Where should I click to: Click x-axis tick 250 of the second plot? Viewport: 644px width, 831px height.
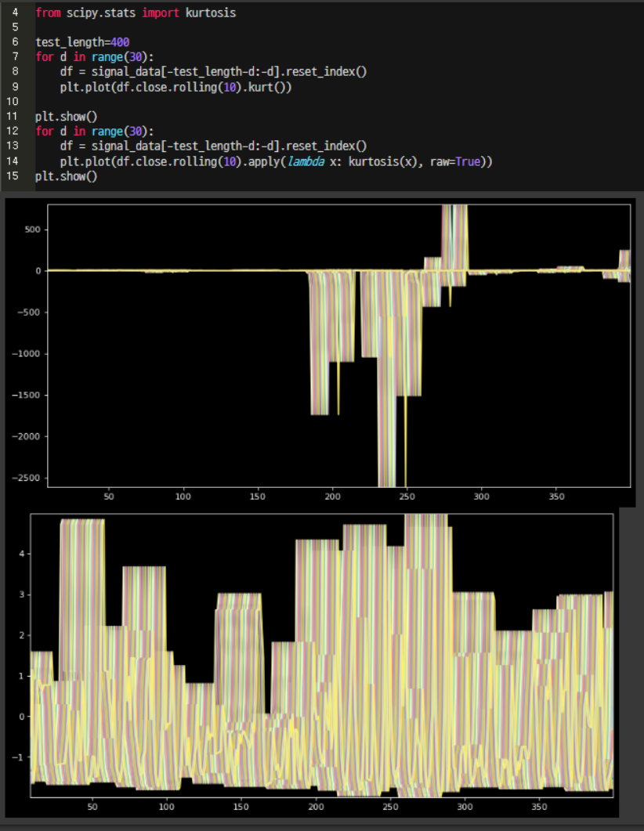pyautogui.click(x=390, y=807)
